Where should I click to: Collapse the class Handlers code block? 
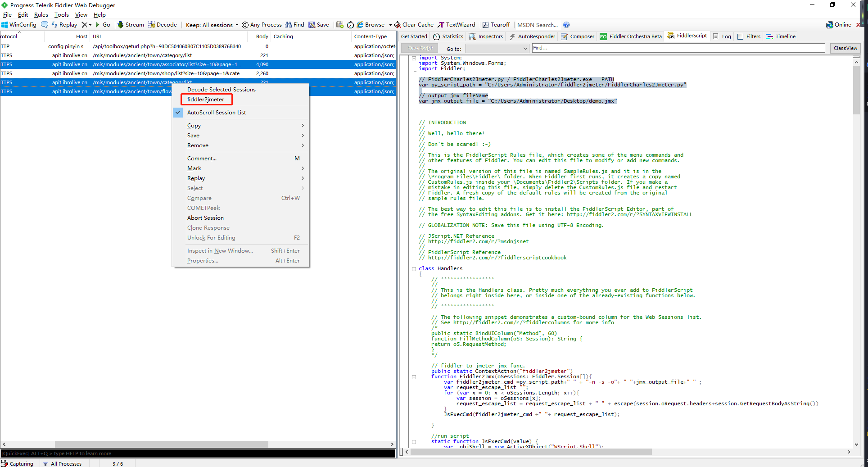coord(414,269)
